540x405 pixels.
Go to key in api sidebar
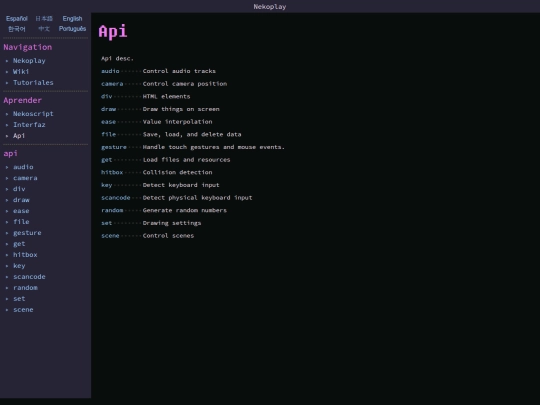[x=19, y=266]
